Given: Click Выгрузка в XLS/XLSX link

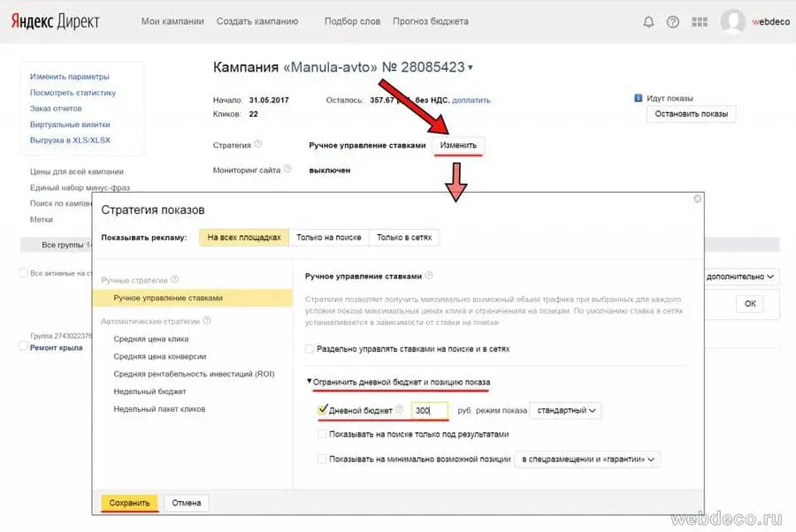Looking at the screenshot, I should click(x=70, y=140).
